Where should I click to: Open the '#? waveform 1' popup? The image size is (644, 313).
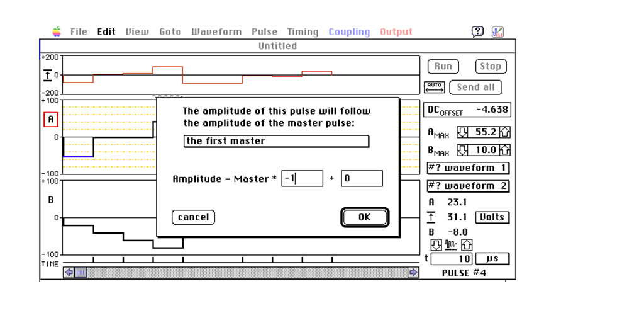468,168
